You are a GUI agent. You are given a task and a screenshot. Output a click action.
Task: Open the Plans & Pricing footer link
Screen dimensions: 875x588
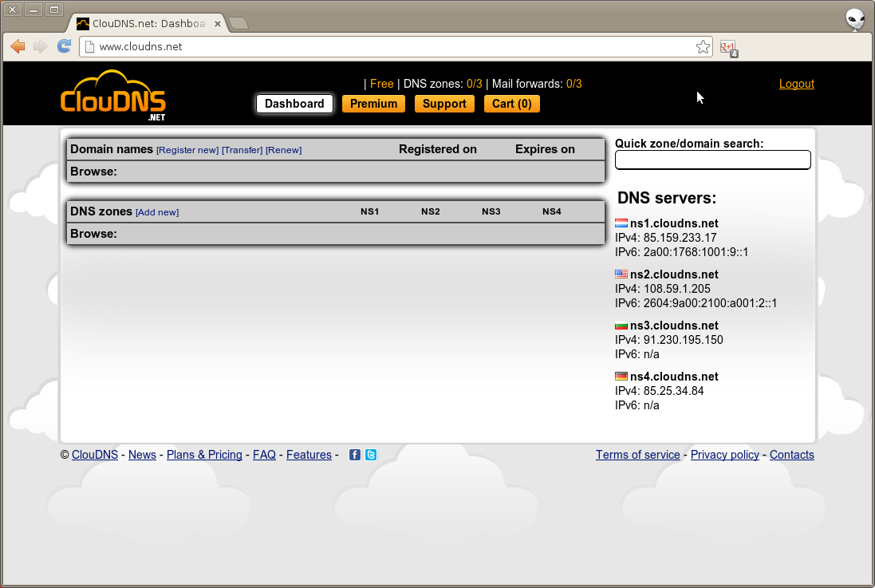pos(204,455)
